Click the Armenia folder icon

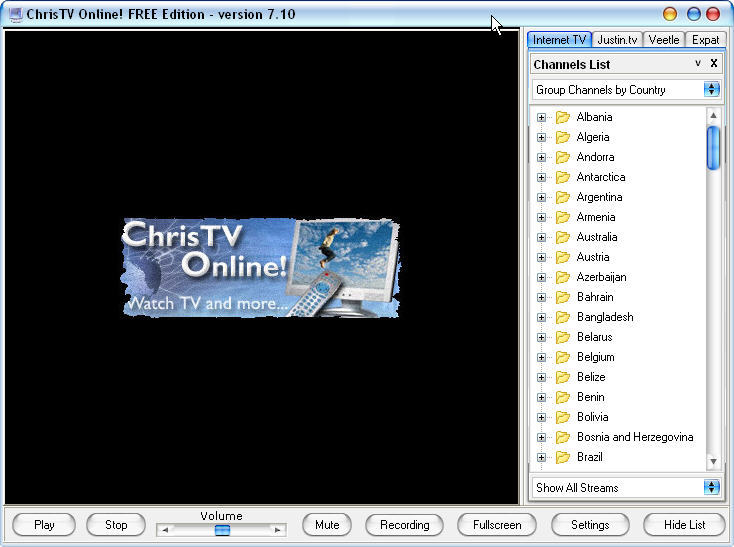pyautogui.click(x=563, y=217)
